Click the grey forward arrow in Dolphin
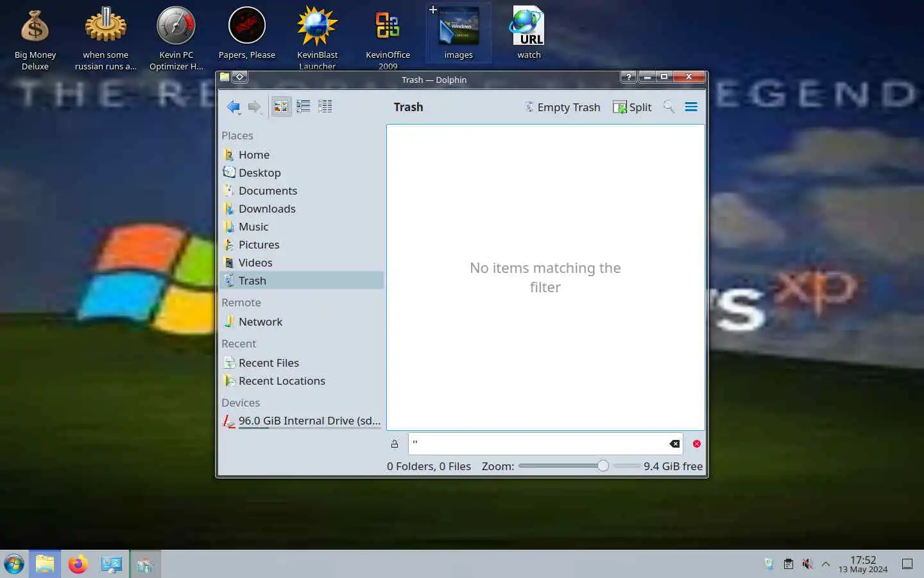Viewport: 924px width, 578px height. pos(255,107)
